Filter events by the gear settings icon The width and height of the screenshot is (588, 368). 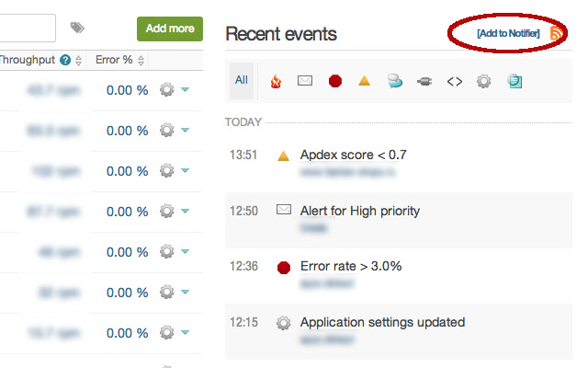pyautogui.click(x=484, y=81)
